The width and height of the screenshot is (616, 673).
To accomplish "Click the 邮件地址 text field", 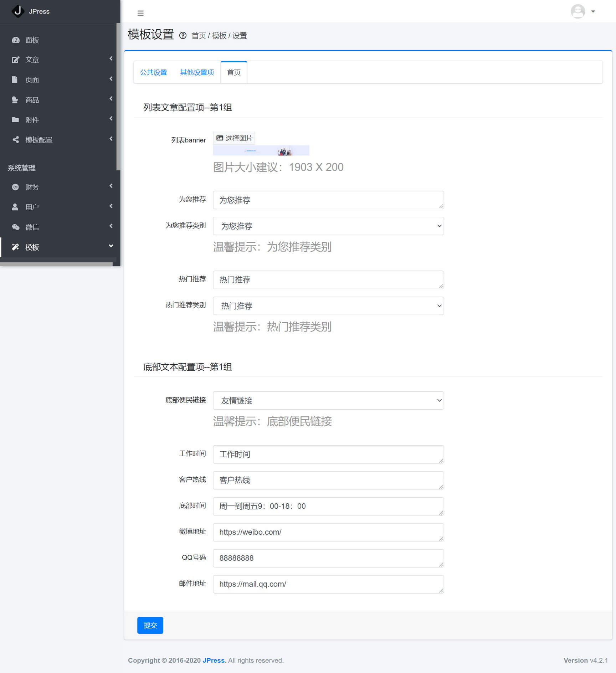I will pyautogui.click(x=328, y=584).
